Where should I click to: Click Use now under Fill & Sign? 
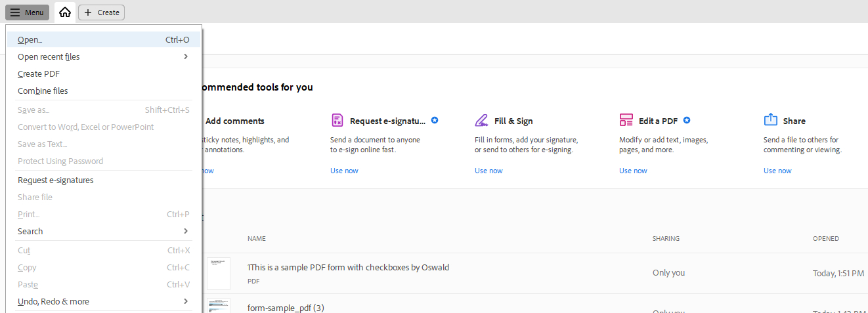point(488,171)
